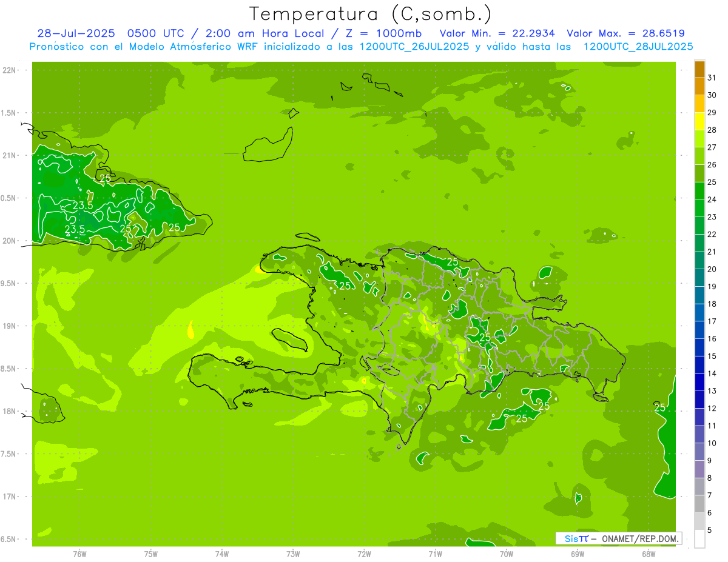Click the 74W longitude axis label
The image size is (728, 562).
(222, 554)
